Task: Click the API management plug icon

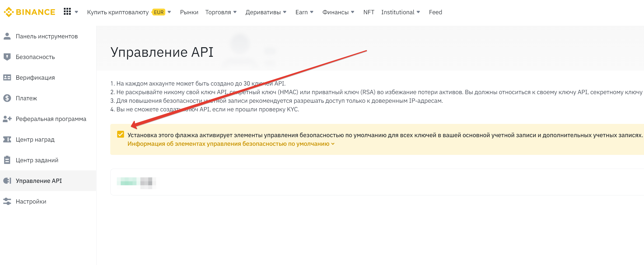Action: tap(7, 181)
